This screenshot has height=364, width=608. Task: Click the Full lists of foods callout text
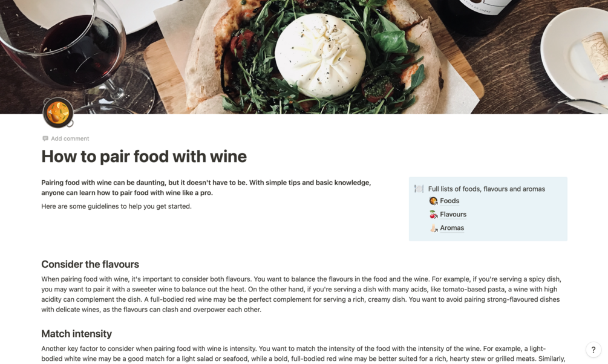click(x=486, y=189)
